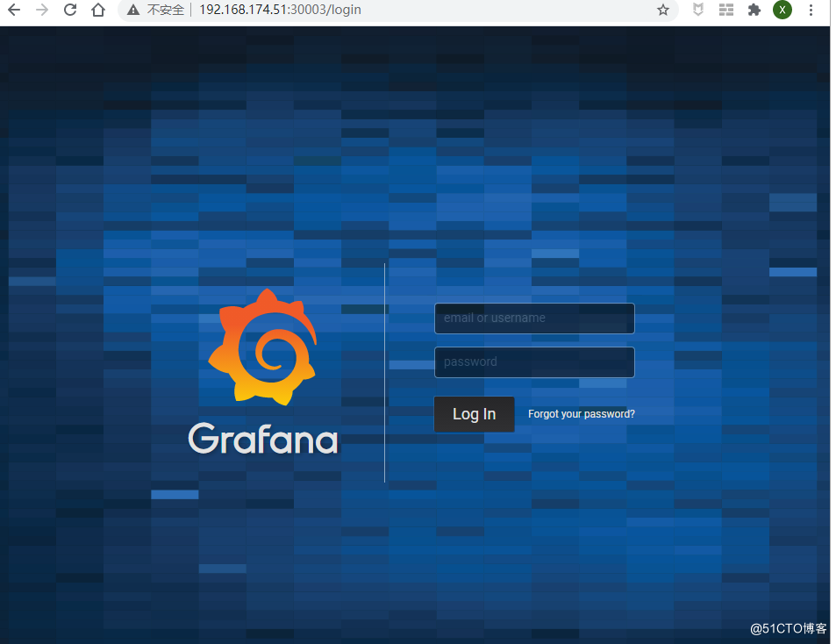Open the grid extension icon in toolbar
This screenshot has height=644, width=836.
click(x=726, y=10)
